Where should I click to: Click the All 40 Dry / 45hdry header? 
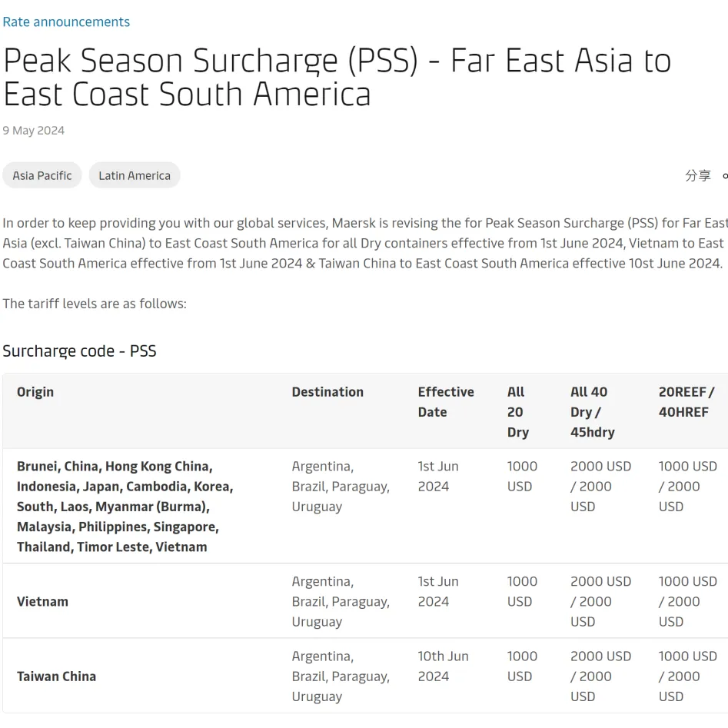[593, 412]
